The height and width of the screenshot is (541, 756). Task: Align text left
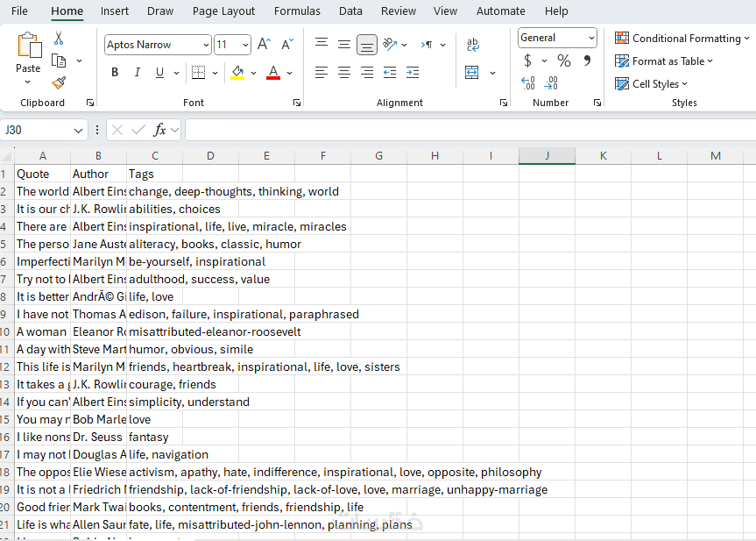[321, 73]
